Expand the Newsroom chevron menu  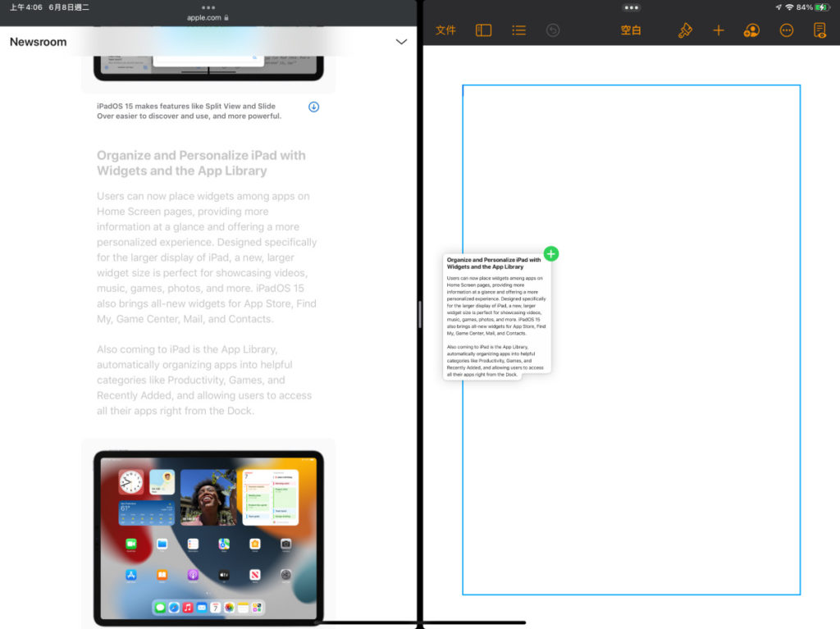click(401, 42)
